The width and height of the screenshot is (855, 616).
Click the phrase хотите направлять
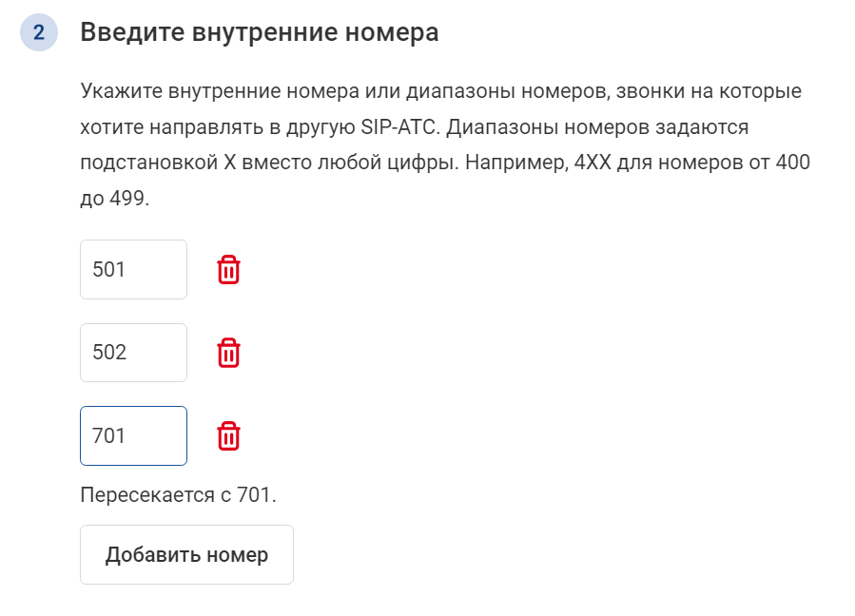(172, 127)
